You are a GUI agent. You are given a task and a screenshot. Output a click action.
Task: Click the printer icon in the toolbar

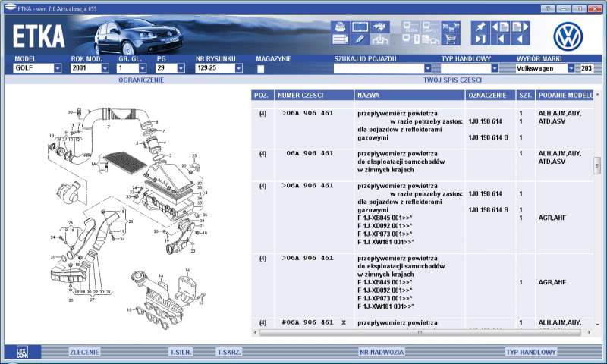click(340, 27)
